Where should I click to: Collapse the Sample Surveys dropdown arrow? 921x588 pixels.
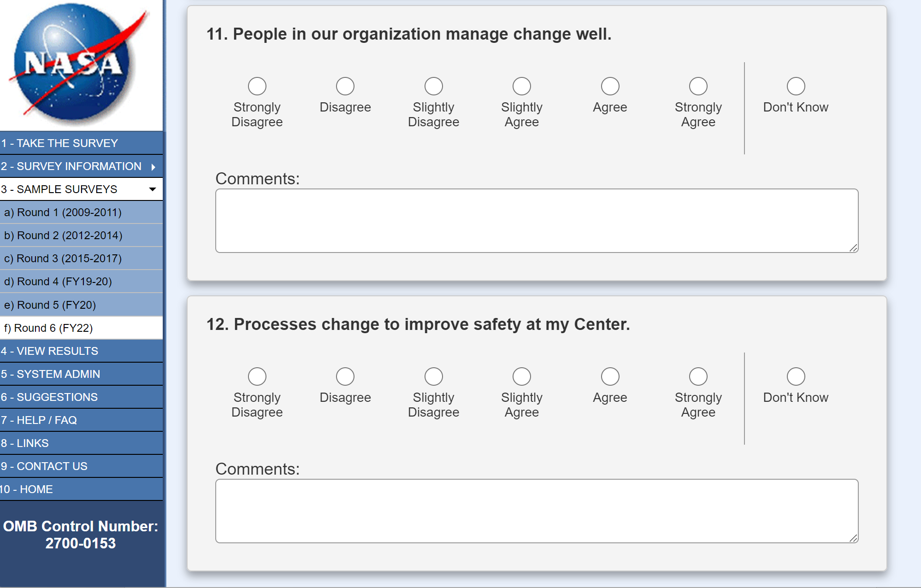tap(153, 189)
